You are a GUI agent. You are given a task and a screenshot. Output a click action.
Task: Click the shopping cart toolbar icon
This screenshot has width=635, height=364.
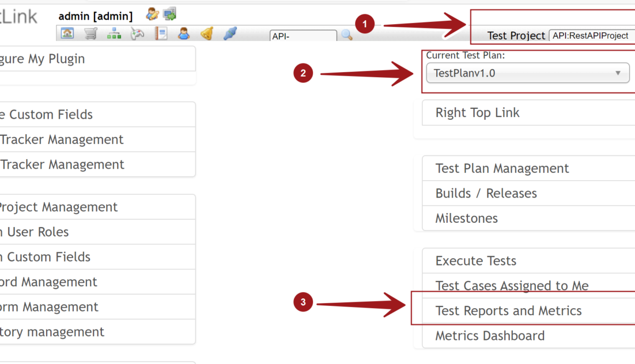[x=91, y=34]
